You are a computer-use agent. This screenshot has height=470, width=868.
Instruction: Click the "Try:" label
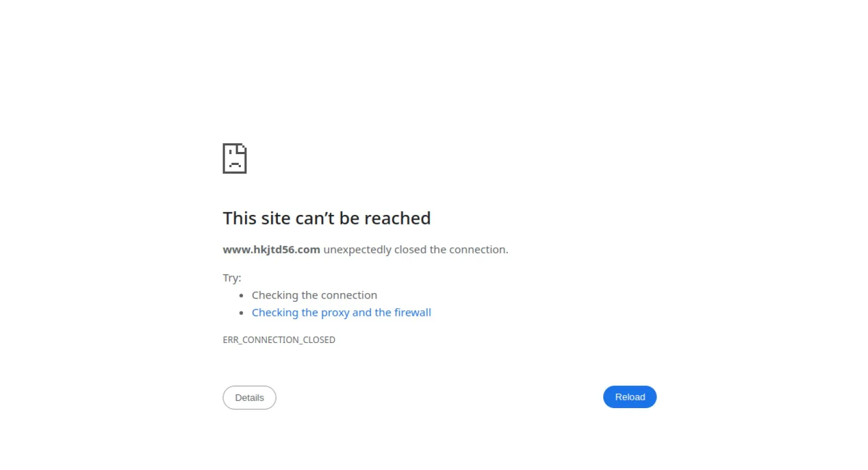232,278
